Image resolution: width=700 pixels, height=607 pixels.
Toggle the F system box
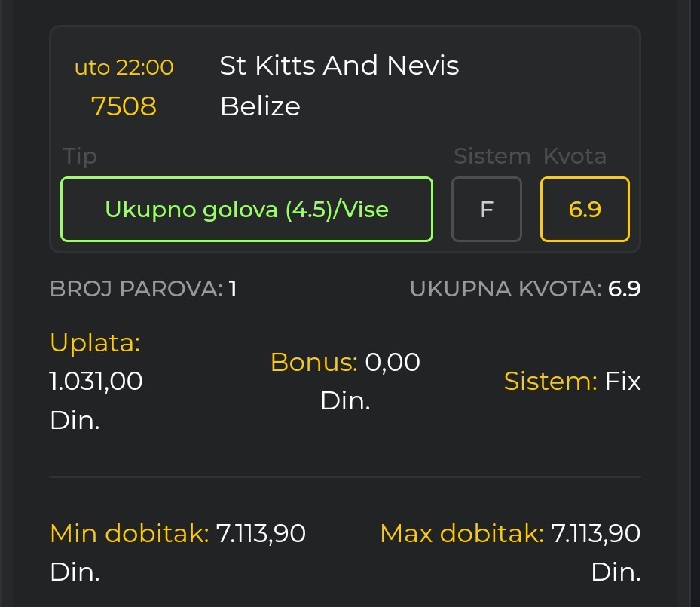[x=486, y=209]
